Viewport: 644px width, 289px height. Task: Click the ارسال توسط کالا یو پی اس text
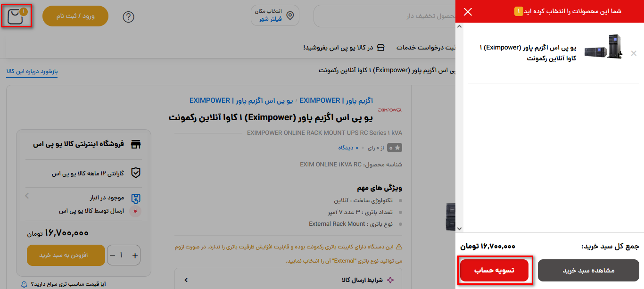click(91, 211)
